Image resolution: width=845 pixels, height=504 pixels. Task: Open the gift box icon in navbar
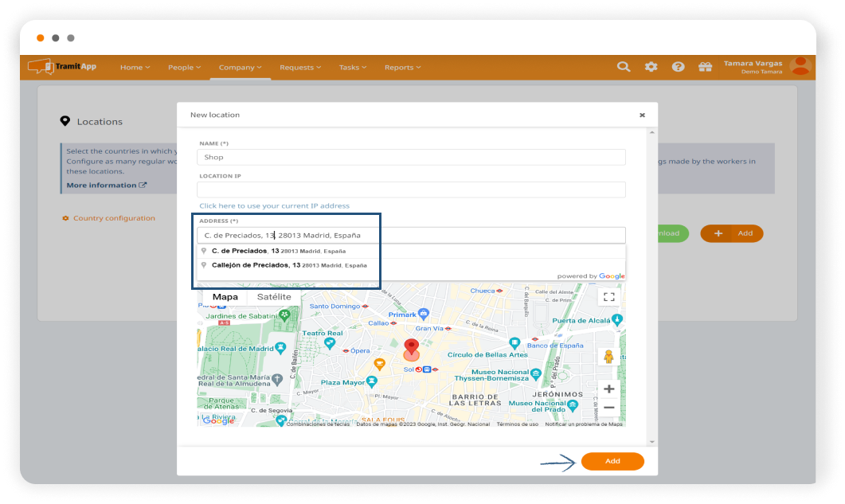click(705, 67)
